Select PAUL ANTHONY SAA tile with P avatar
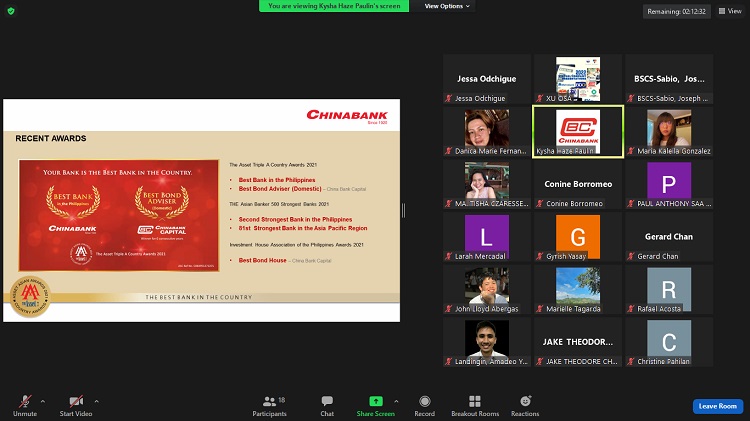Viewport: 750px width, 421px height. (669, 184)
